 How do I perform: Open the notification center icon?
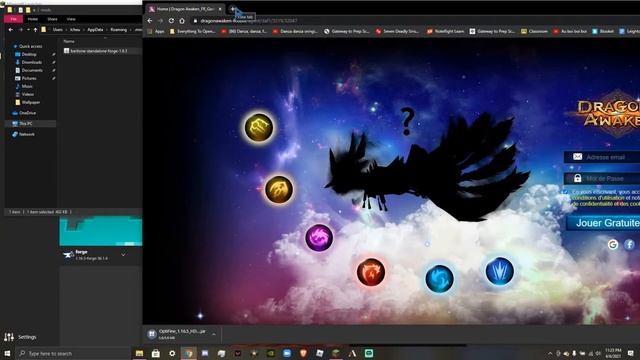pos(631,353)
